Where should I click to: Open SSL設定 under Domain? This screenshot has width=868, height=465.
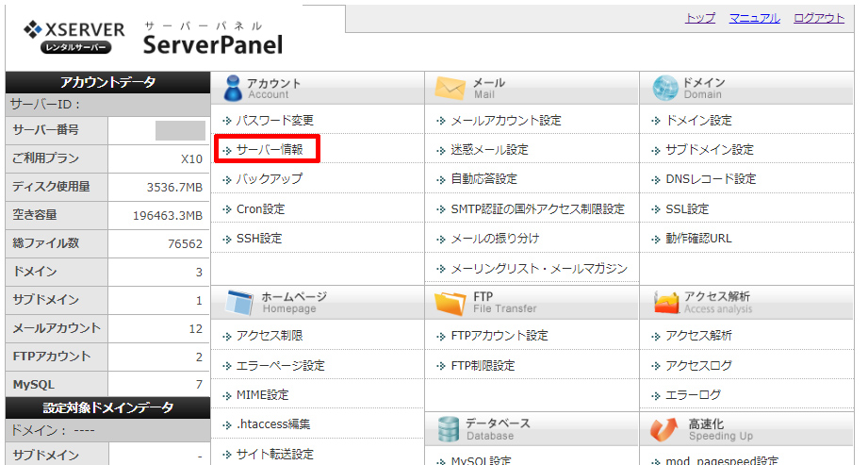tap(686, 209)
